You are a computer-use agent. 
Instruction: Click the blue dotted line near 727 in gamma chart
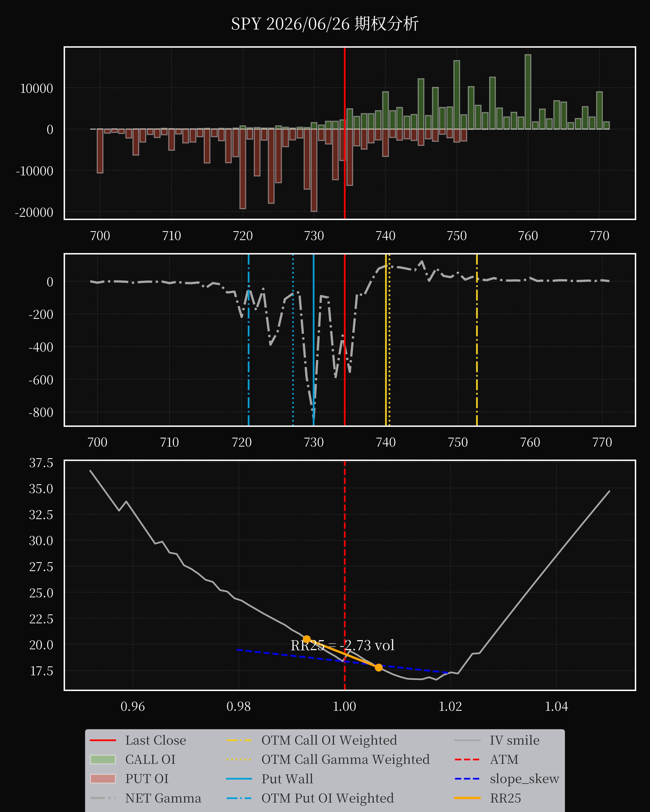293,340
